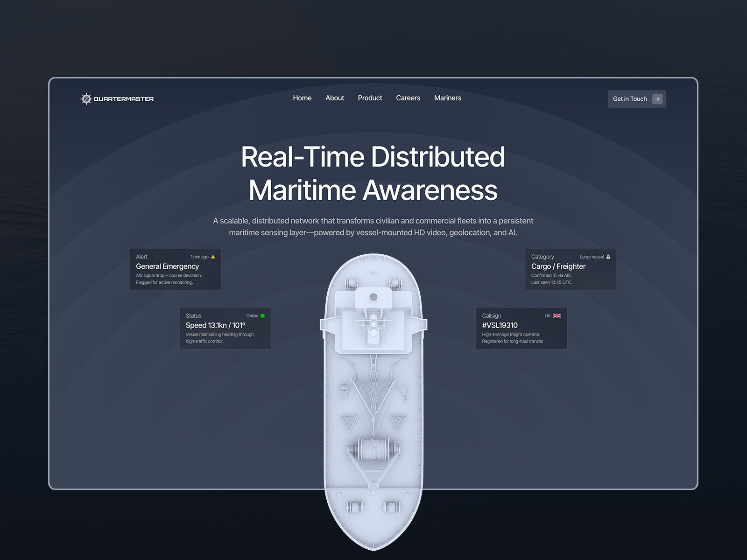747x560 pixels.
Task: Open the Product navigation link
Action: pos(370,98)
